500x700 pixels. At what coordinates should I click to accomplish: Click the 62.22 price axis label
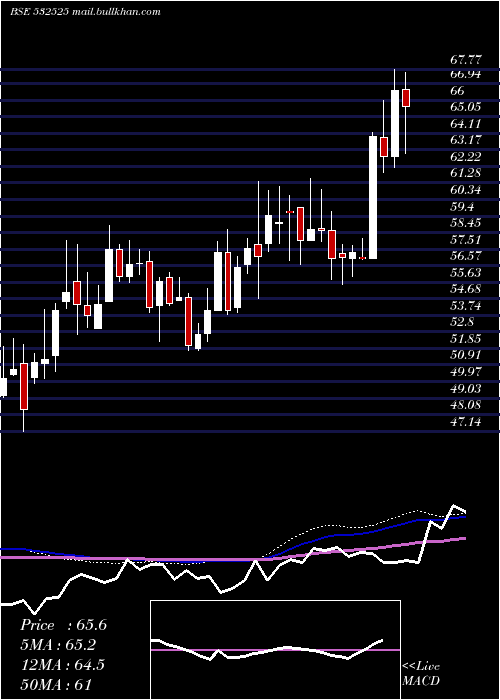(x=466, y=157)
